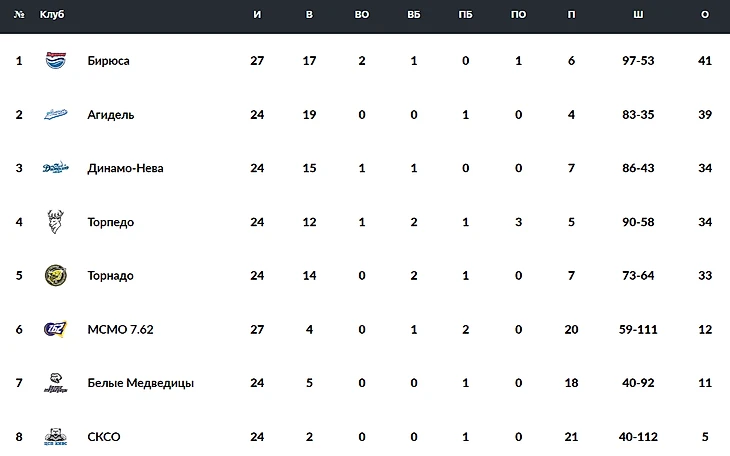Screen dimensions: 730x456
Task: Click the Бирюса team logo
Action: [x=55, y=61]
